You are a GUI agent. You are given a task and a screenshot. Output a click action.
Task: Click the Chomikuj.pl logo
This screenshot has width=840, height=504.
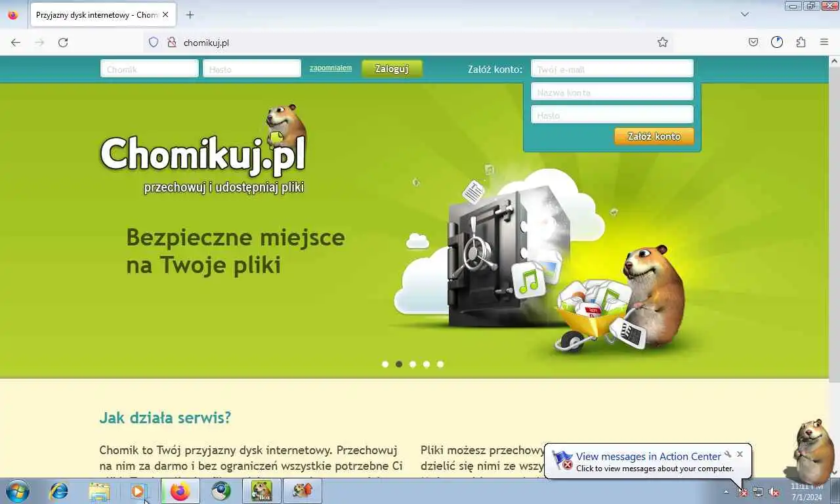[203, 151]
